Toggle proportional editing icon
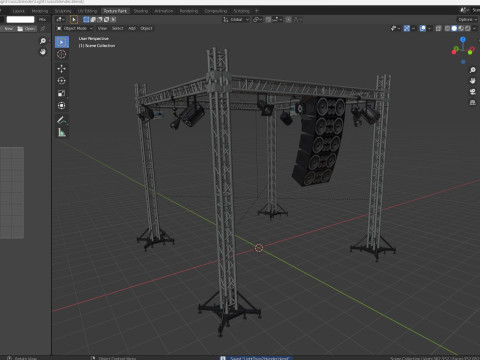The width and height of the screenshot is (480, 360). 289,20
